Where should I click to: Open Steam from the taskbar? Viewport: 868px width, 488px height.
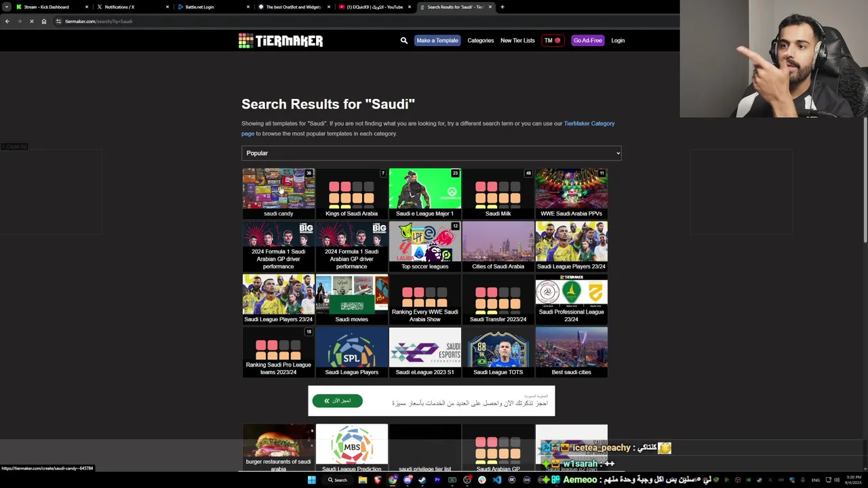422,481
